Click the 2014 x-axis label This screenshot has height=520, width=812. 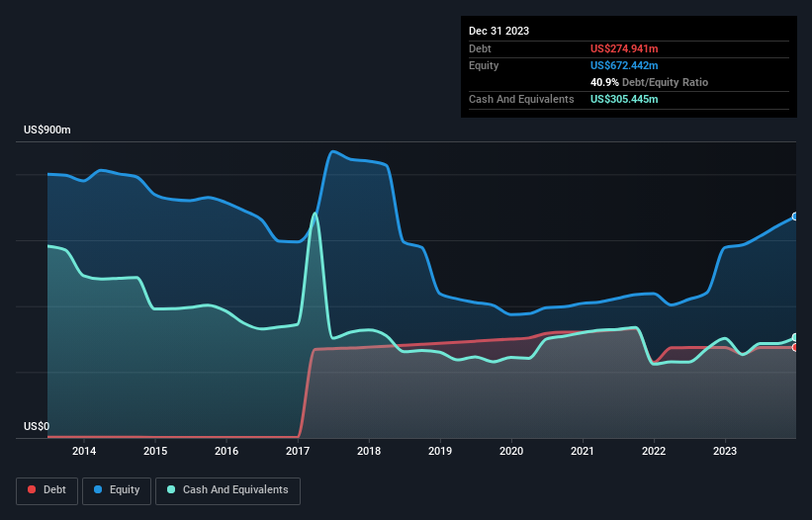(x=84, y=451)
